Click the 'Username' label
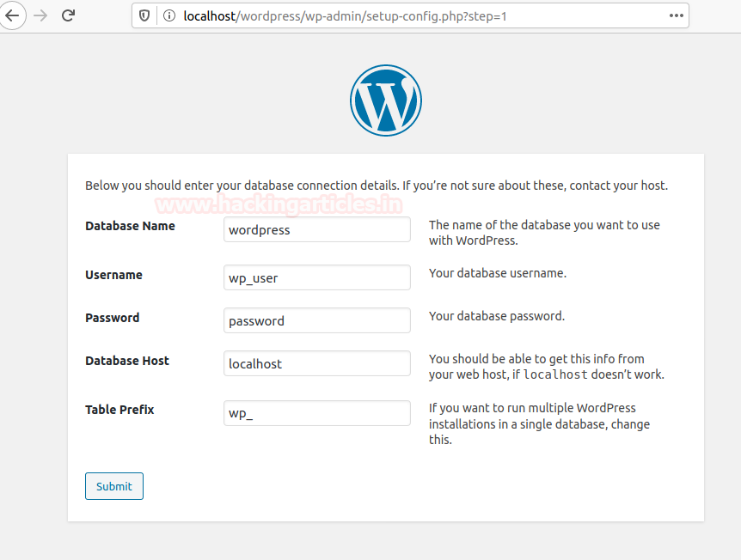The height and width of the screenshot is (560, 741). point(113,275)
